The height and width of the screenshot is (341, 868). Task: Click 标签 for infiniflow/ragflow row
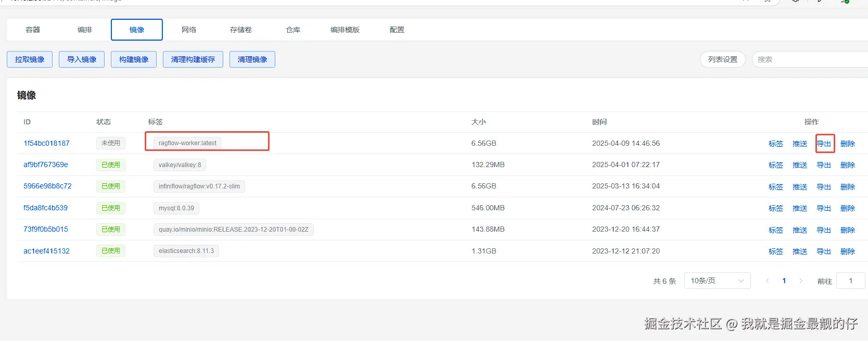coord(776,187)
